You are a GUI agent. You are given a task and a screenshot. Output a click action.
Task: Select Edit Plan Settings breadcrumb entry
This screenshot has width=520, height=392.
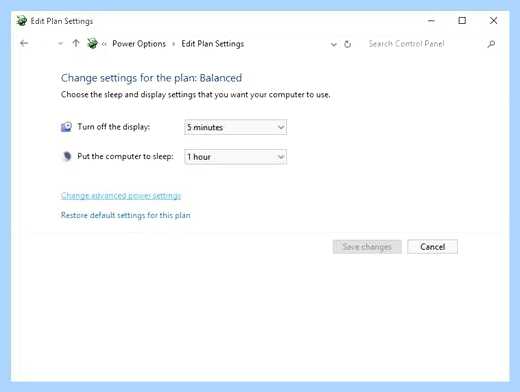213,44
